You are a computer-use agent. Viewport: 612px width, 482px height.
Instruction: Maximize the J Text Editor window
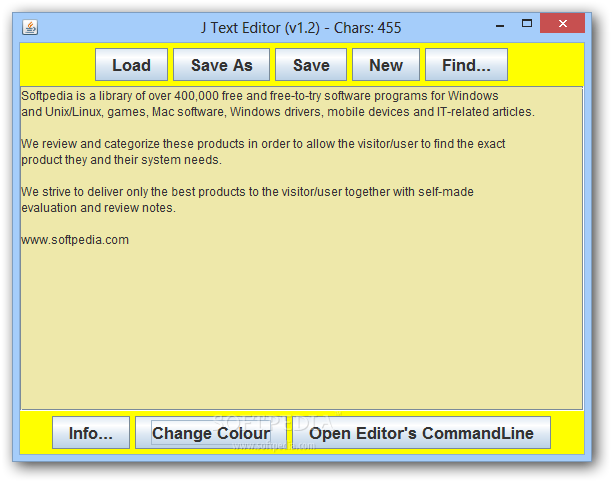click(527, 24)
